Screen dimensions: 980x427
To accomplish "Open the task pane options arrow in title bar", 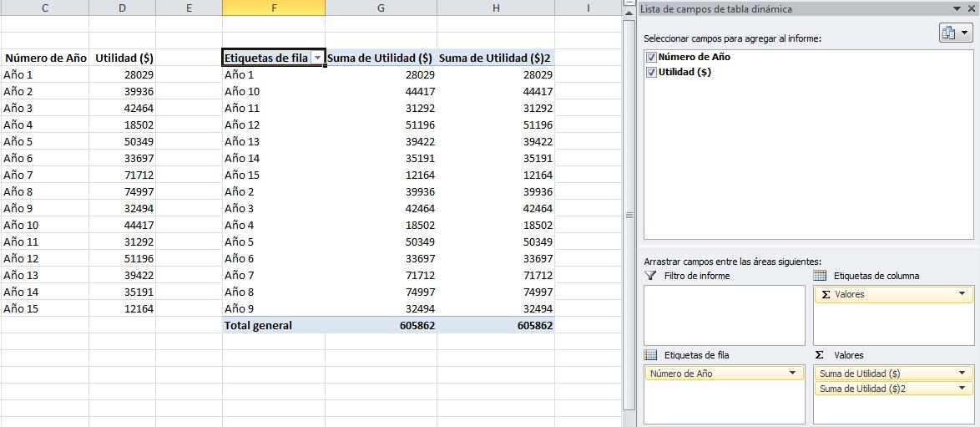I will click(x=957, y=9).
